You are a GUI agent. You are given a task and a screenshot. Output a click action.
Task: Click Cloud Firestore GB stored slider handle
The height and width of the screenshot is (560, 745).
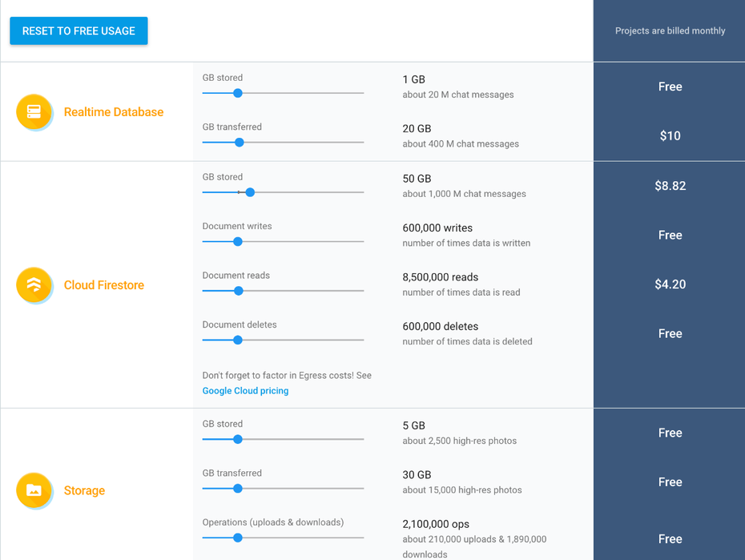click(250, 192)
